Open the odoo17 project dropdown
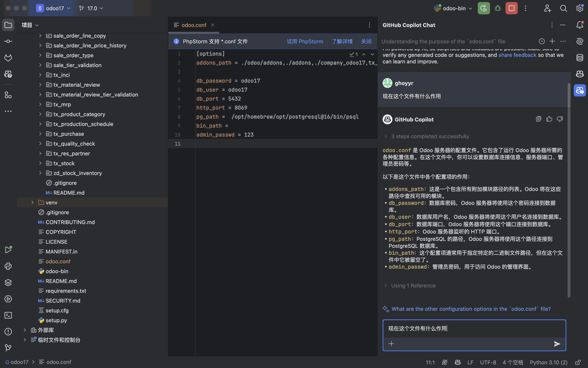 point(54,8)
